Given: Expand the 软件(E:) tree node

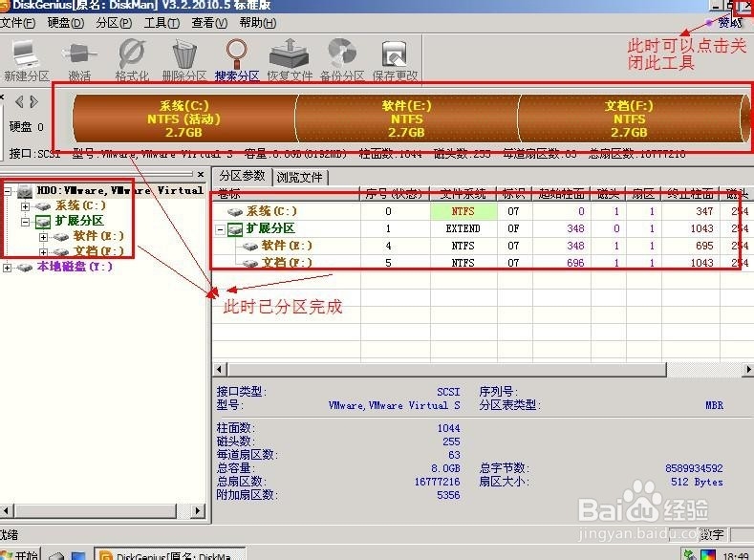Looking at the screenshot, I should pos(43,237).
